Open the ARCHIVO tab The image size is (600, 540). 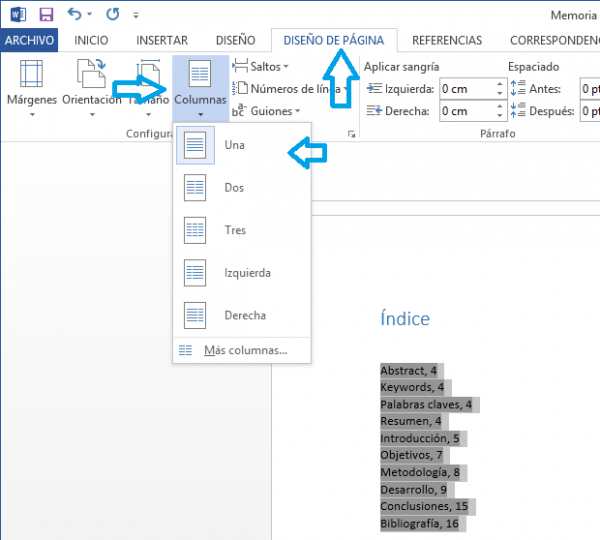pos(29,40)
